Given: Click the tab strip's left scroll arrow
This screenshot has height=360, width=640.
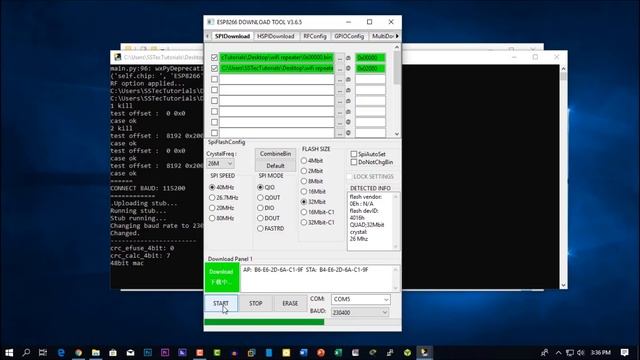Looking at the screenshot, I should pyautogui.click(x=207, y=36).
